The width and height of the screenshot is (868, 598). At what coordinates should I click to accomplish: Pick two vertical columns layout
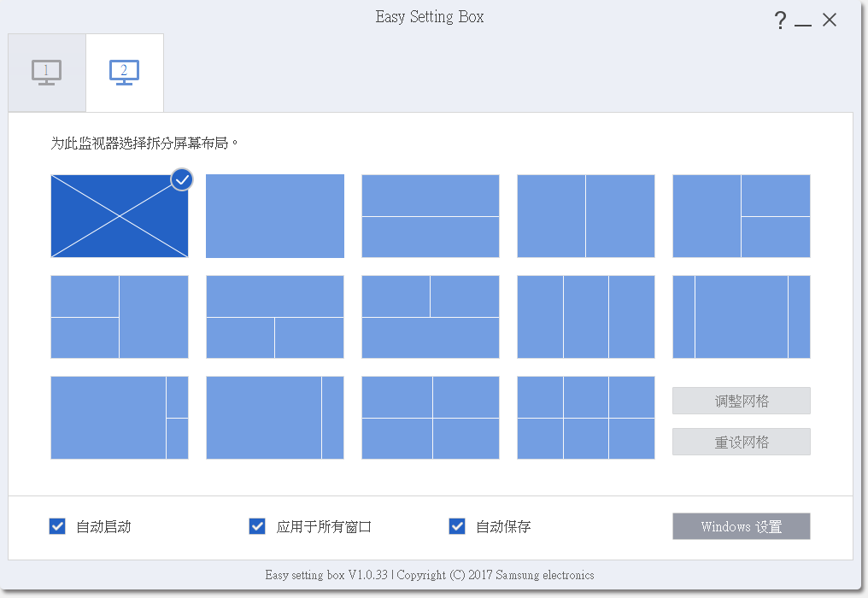(x=586, y=216)
